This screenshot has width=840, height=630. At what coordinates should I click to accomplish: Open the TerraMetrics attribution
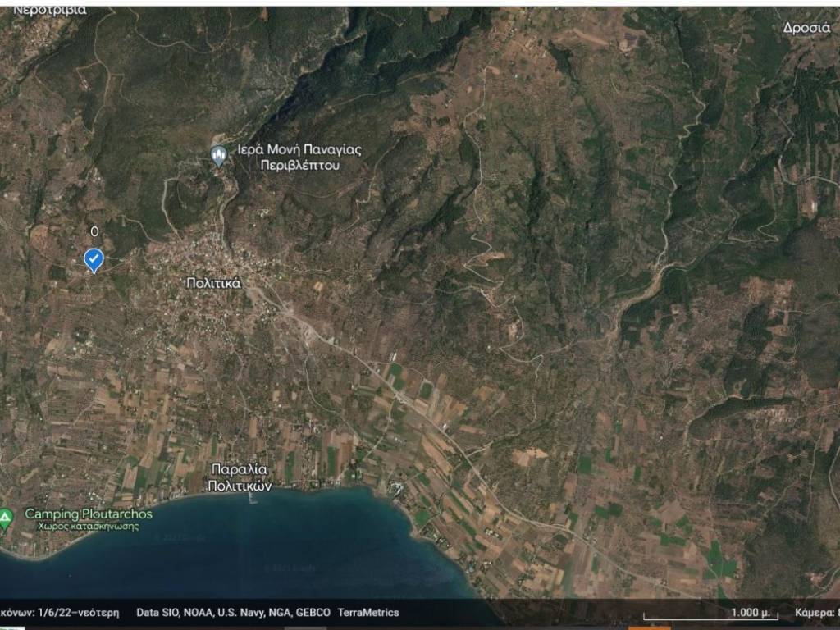click(368, 613)
